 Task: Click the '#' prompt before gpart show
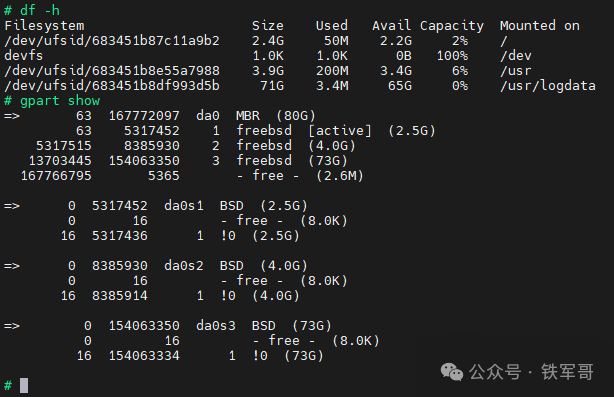(8, 101)
